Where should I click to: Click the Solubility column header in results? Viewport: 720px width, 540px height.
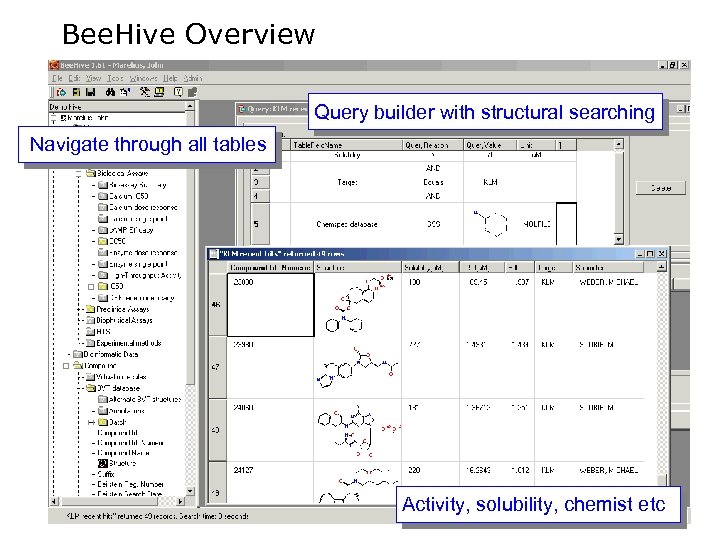pyautogui.click(x=430, y=267)
